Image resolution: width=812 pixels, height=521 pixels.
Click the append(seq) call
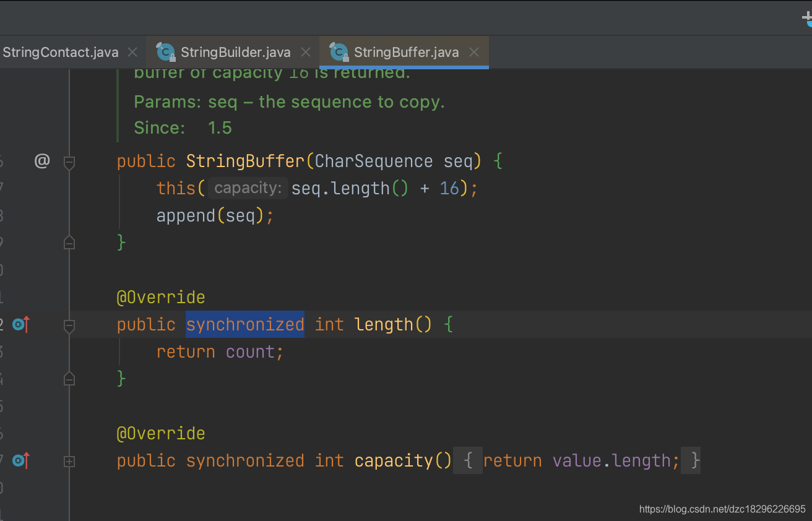(x=210, y=215)
